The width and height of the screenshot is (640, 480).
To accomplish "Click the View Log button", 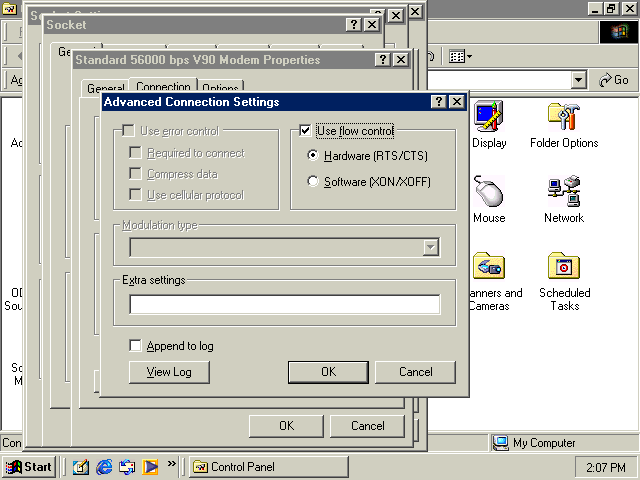I will (x=169, y=372).
